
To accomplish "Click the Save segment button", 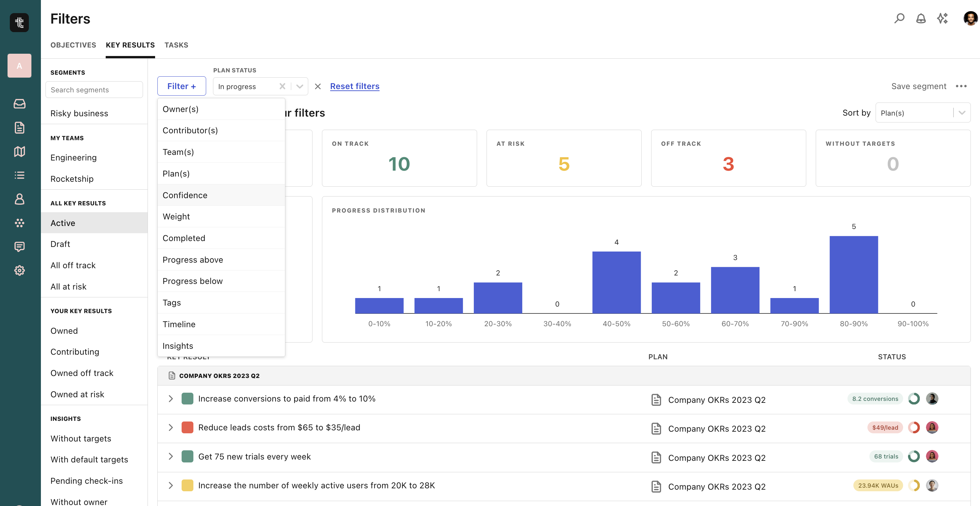I will pyautogui.click(x=919, y=86).
